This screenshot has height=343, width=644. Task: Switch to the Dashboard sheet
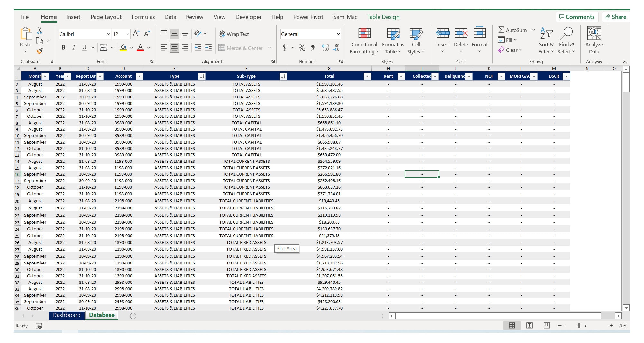point(66,315)
